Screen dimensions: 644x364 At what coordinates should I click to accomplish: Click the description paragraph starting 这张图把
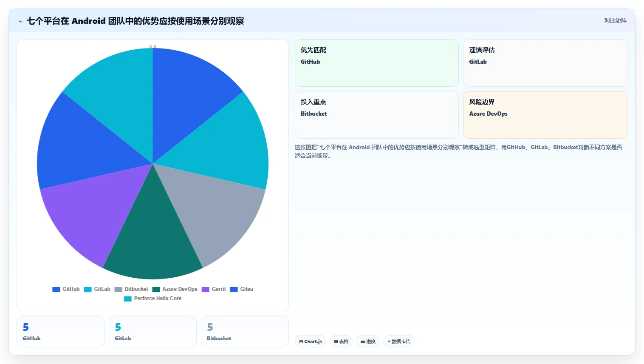coord(459,151)
